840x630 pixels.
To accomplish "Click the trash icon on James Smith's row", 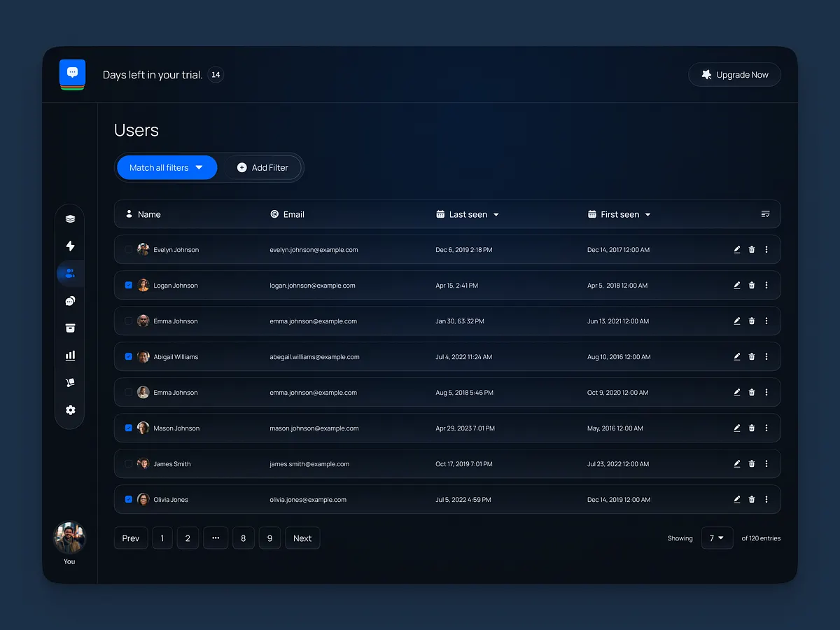I will click(x=752, y=463).
